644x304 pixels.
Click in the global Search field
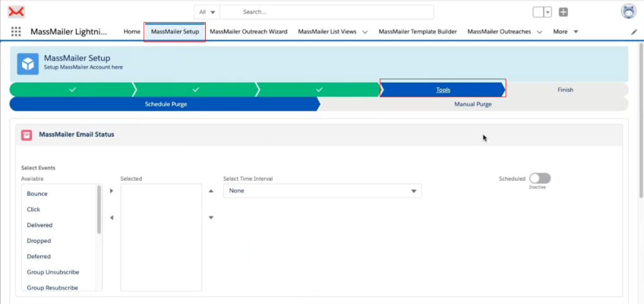point(326,13)
